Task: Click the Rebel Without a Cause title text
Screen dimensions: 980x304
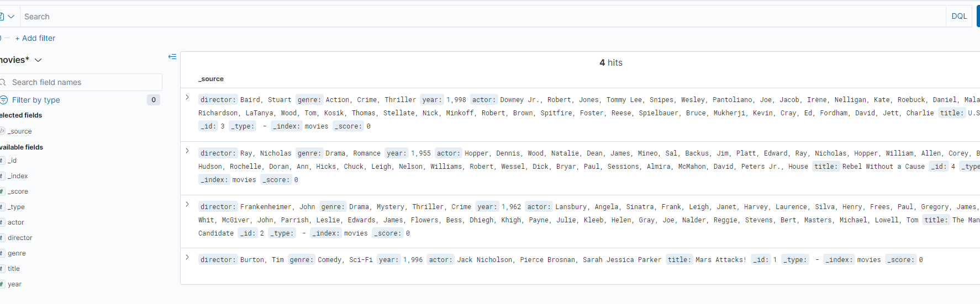Action: click(883, 167)
